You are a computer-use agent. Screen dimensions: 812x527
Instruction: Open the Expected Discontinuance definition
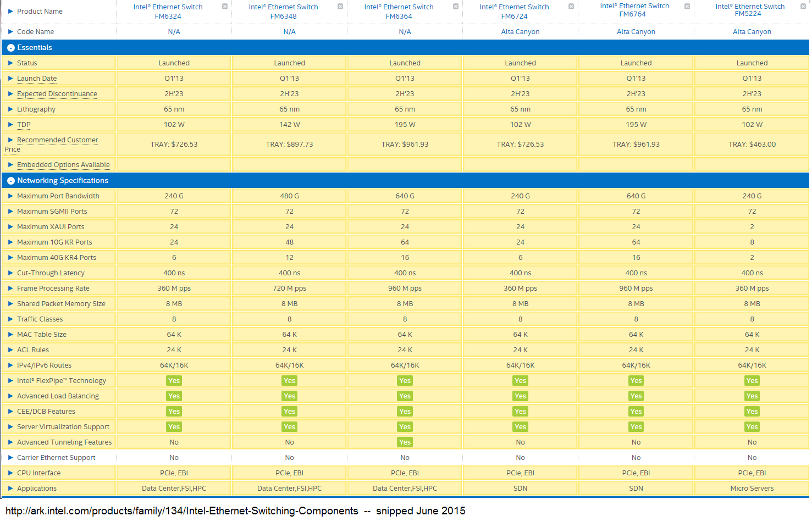coord(57,94)
